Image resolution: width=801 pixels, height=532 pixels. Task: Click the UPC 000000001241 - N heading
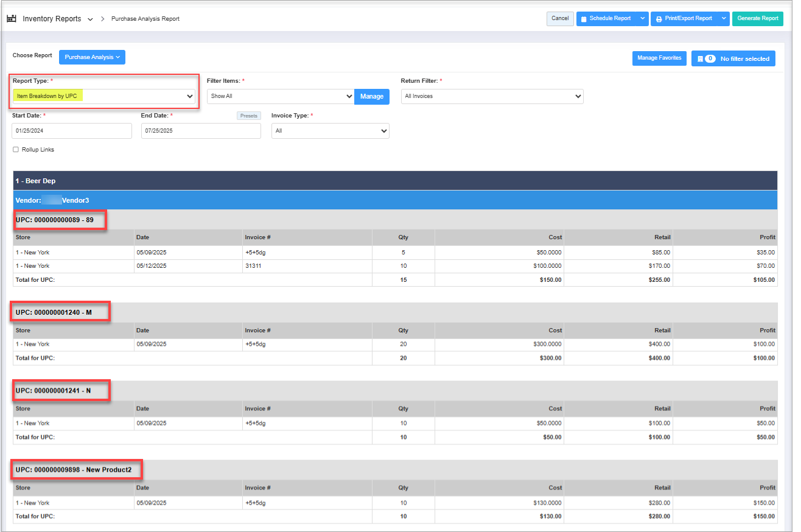pos(53,390)
